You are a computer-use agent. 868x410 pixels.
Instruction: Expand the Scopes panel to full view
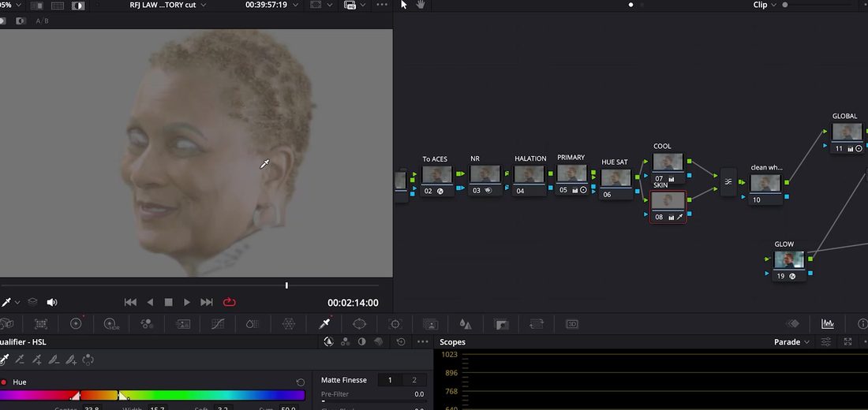[847, 342]
